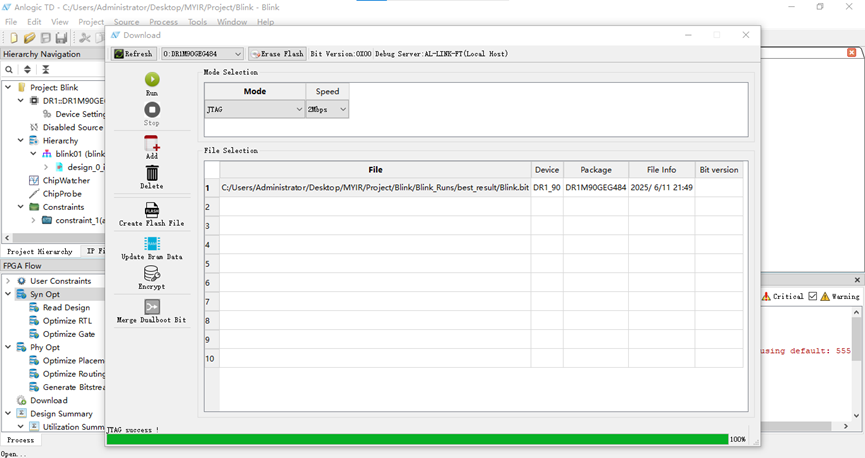Click the Refresh button
The width and height of the screenshot is (865, 458).
tap(133, 54)
